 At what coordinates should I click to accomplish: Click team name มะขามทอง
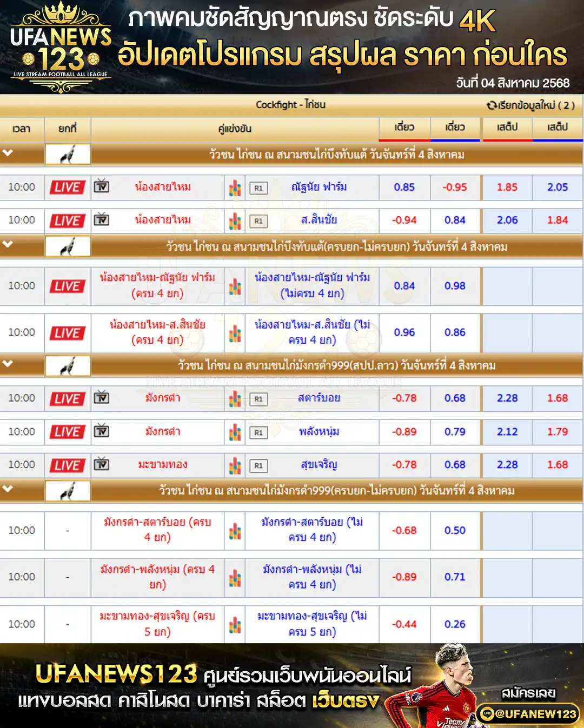pos(163,465)
